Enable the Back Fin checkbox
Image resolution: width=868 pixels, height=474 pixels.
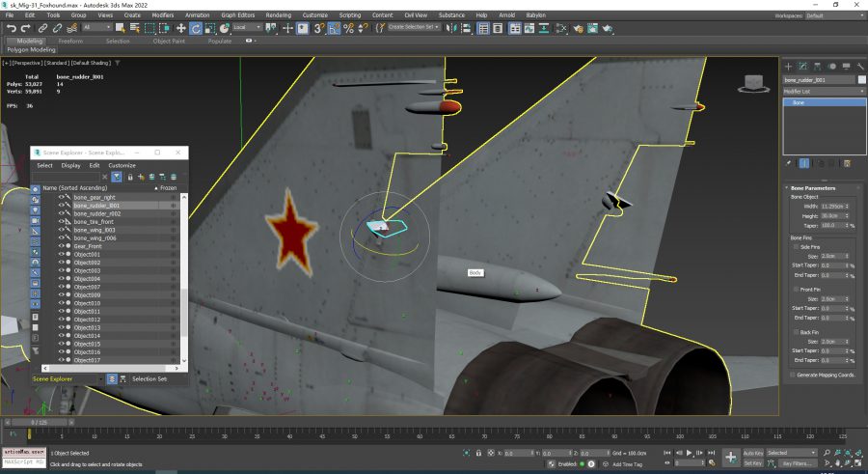click(x=796, y=332)
